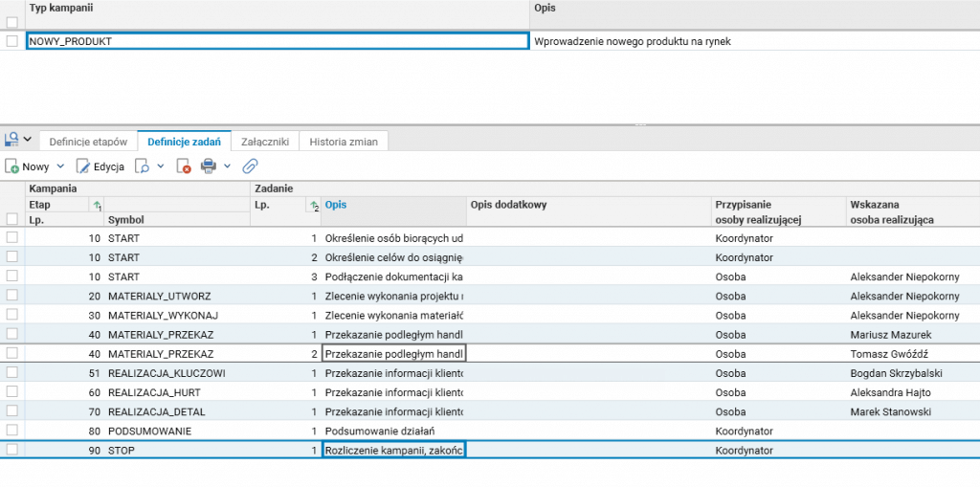Click the delete record icon

pos(184,166)
